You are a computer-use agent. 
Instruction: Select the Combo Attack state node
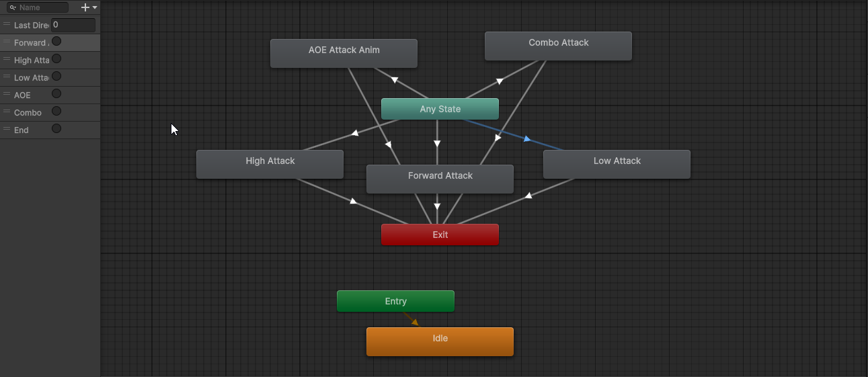tap(558, 46)
